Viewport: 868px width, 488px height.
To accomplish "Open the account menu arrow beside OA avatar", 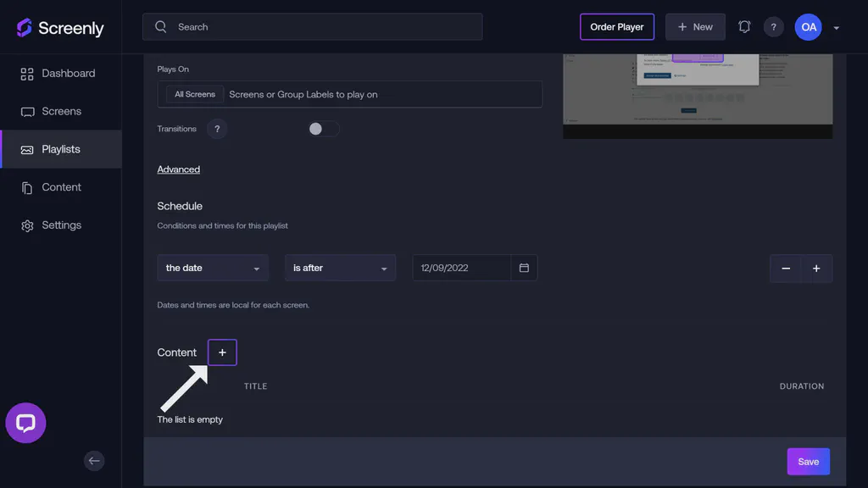I will 836,26.
